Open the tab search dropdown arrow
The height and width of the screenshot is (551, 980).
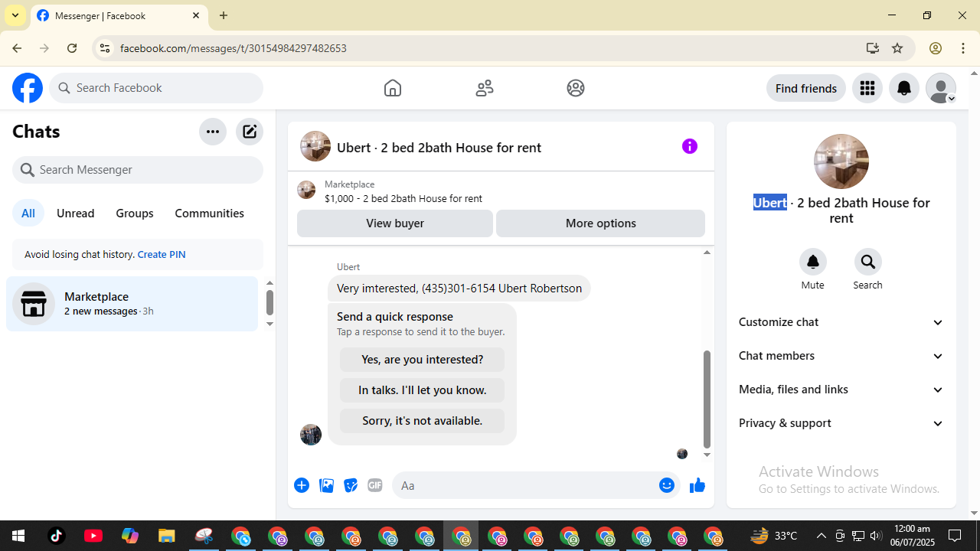15,15
